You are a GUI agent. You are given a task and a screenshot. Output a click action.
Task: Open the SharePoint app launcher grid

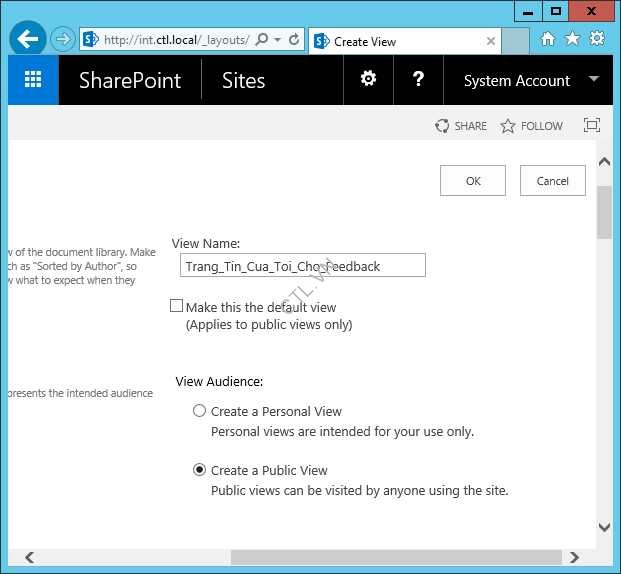(33, 80)
